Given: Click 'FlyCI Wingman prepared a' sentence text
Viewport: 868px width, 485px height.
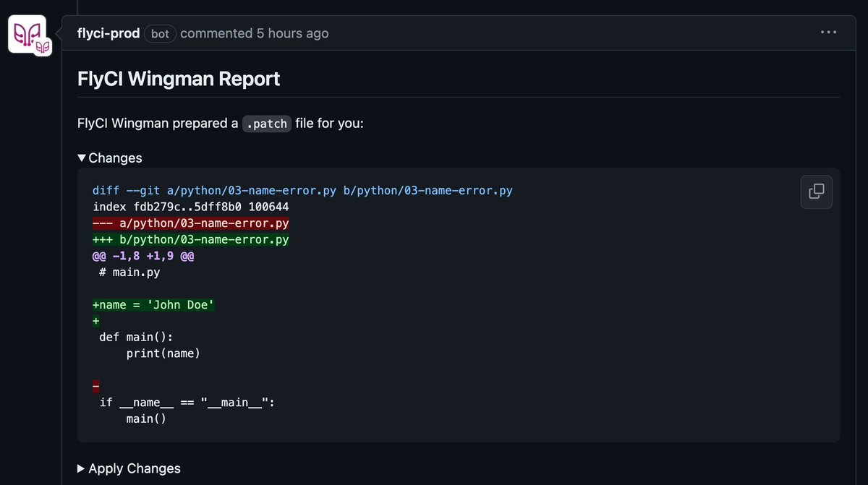Looking at the screenshot, I should click(x=158, y=124).
